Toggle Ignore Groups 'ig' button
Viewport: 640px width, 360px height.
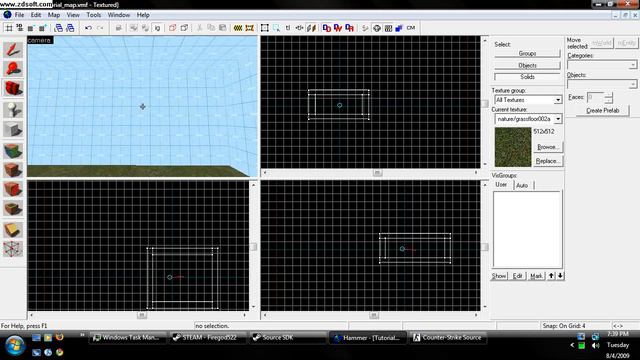(157, 28)
